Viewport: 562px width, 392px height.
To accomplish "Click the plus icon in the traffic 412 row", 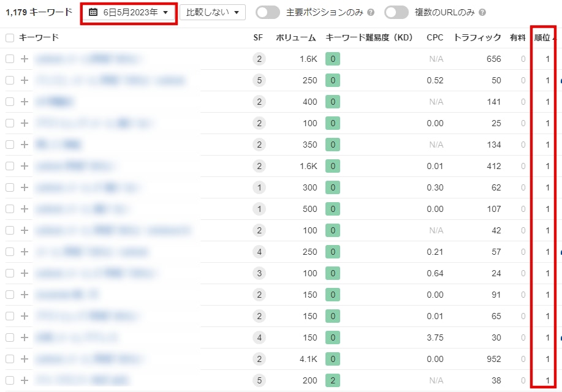I will coord(25,166).
